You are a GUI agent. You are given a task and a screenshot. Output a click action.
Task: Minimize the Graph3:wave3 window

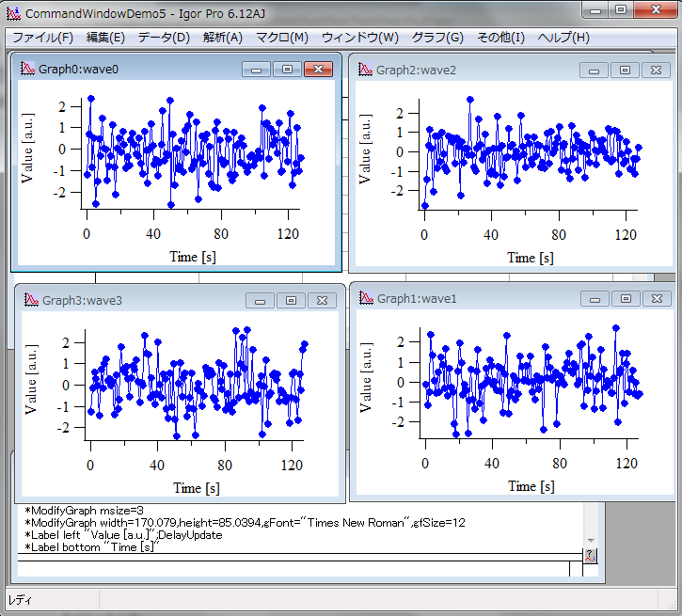tap(260, 300)
